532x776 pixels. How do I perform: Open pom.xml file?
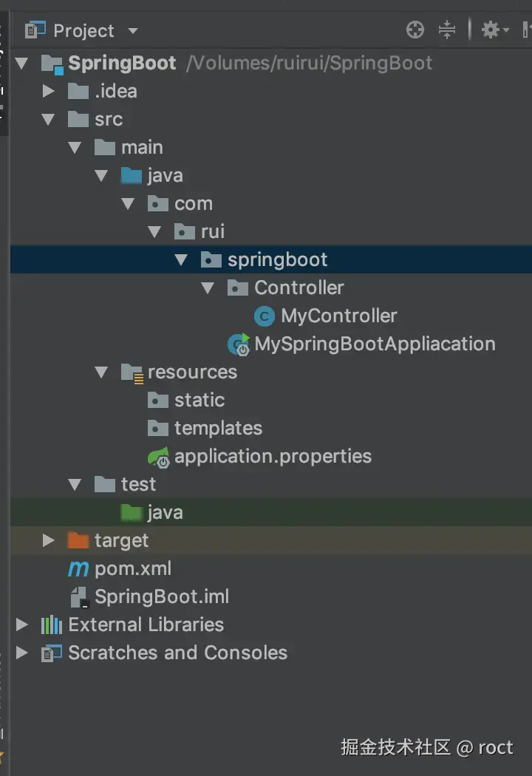(132, 570)
